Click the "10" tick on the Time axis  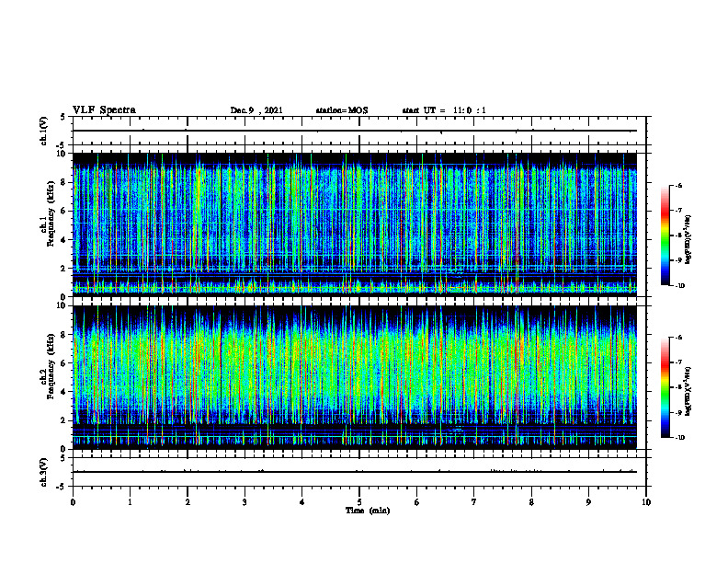click(x=646, y=502)
